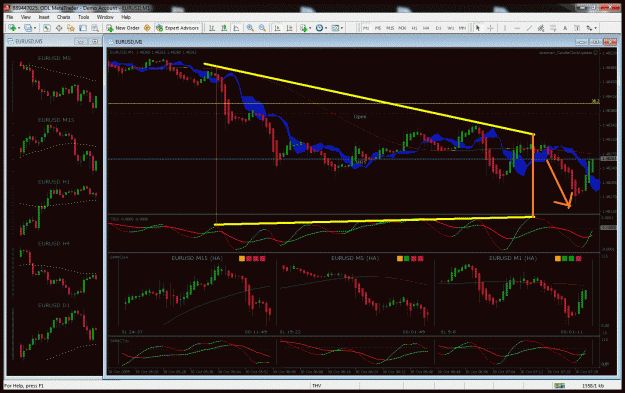Select the Horizontal Line tool
625x393 pixels.
(x=517, y=28)
